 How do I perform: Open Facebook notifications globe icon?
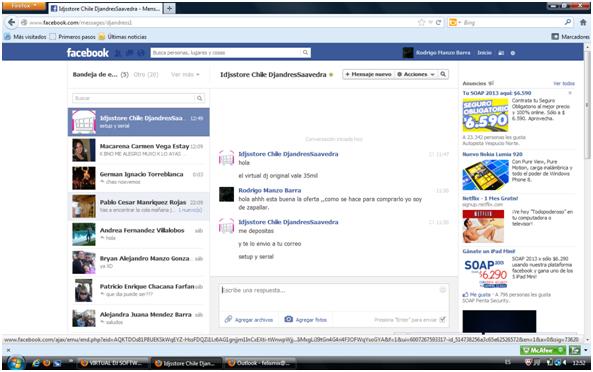tap(141, 53)
